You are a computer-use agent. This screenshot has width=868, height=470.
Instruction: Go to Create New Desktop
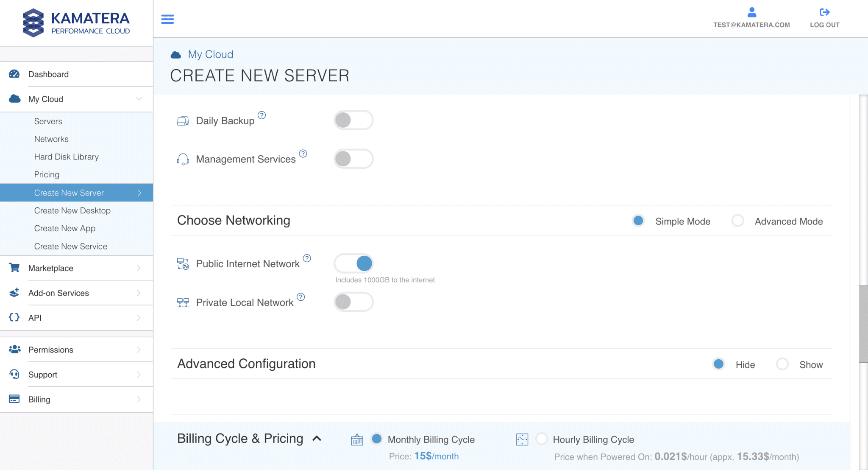[x=72, y=210]
